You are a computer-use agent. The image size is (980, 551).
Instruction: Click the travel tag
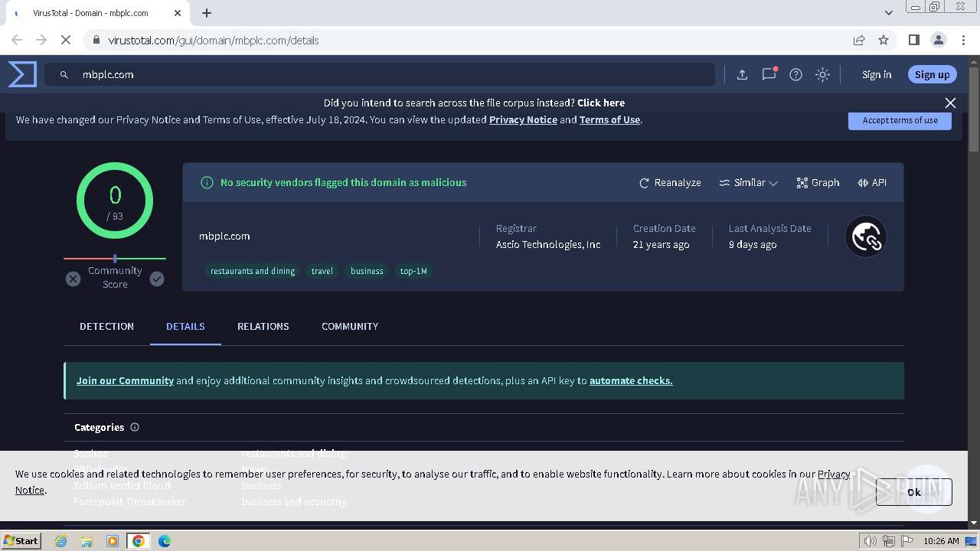[x=322, y=271]
